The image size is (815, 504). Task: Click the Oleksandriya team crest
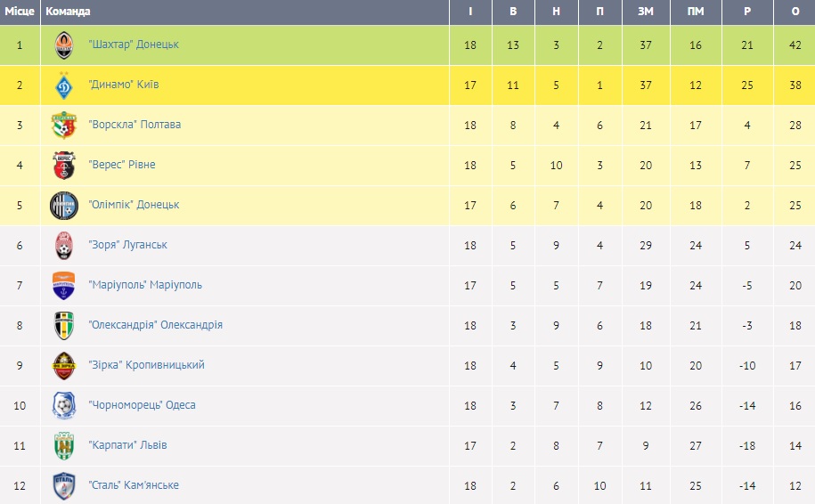click(64, 325)
